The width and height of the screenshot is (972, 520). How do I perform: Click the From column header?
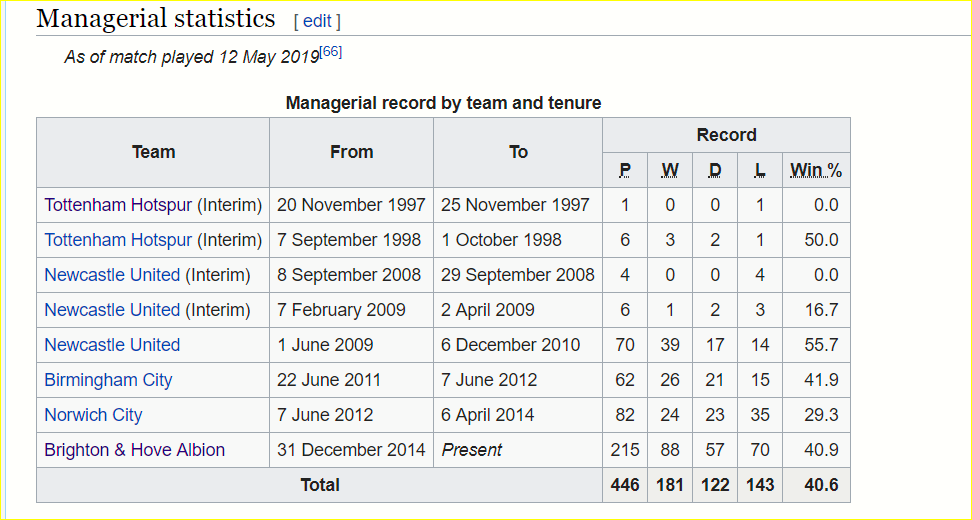(x=351, y=152)
